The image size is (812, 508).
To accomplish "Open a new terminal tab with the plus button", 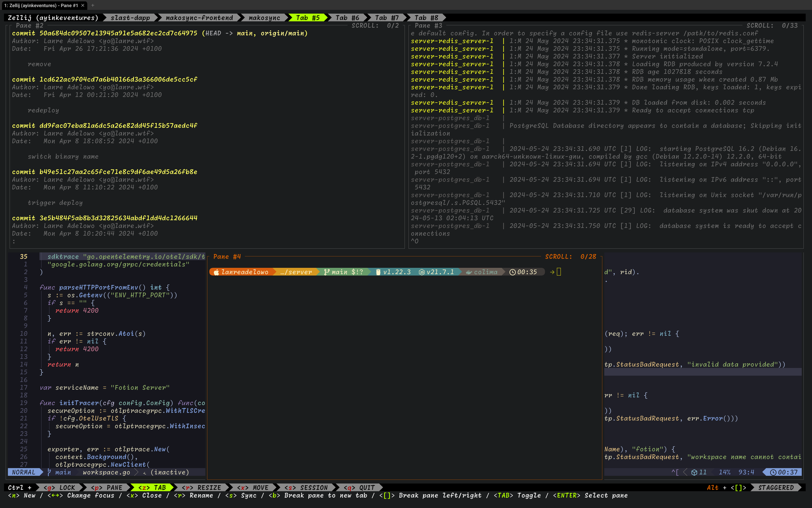I will pyautogui.click(x=93, y=5).
